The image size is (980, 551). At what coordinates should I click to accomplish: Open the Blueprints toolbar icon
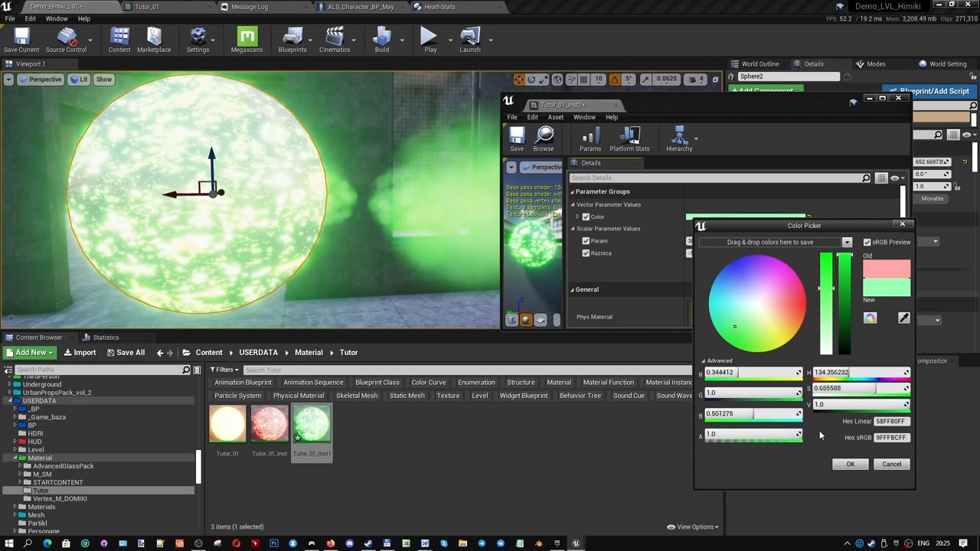point(292,41)
